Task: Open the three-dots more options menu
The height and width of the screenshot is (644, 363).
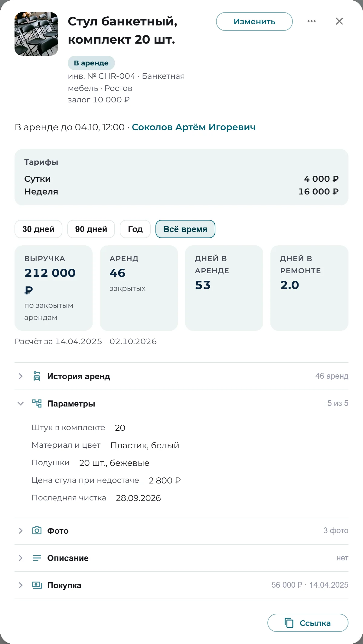Action: tap(312, 21)
